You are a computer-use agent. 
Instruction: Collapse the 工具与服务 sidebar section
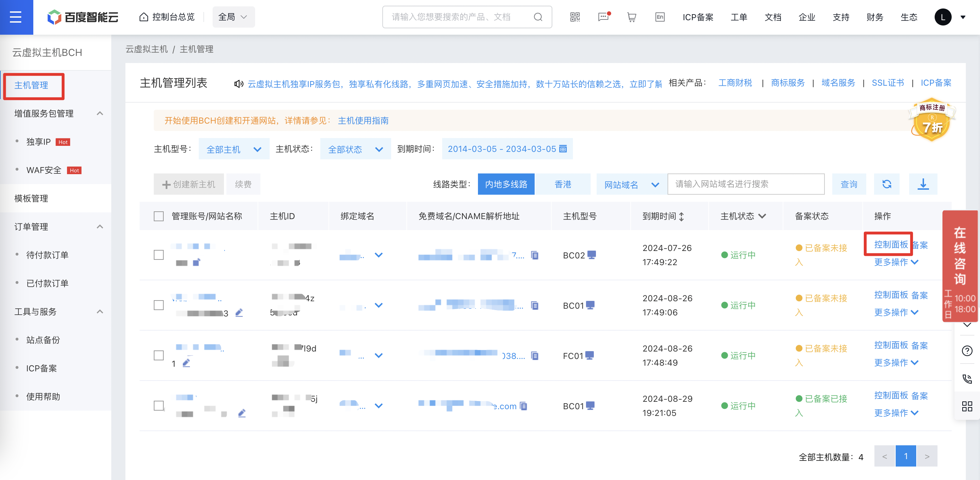pyautogui.click(x=100, y=312)
